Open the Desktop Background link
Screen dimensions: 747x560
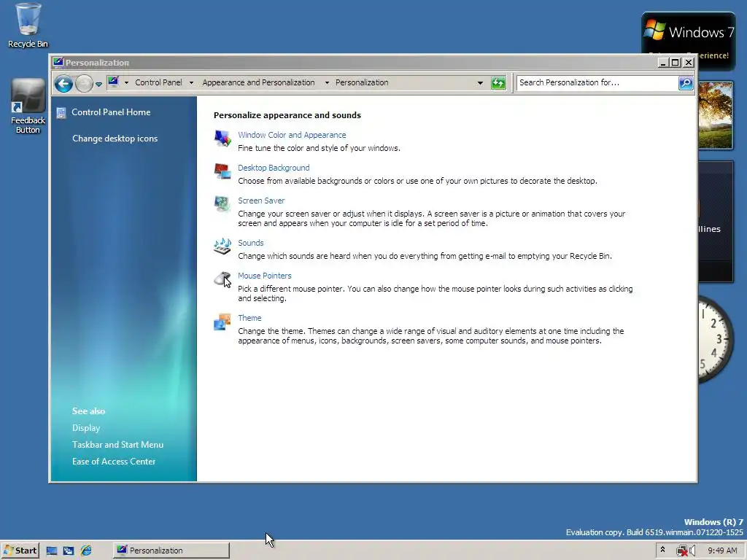click(274, 168)
